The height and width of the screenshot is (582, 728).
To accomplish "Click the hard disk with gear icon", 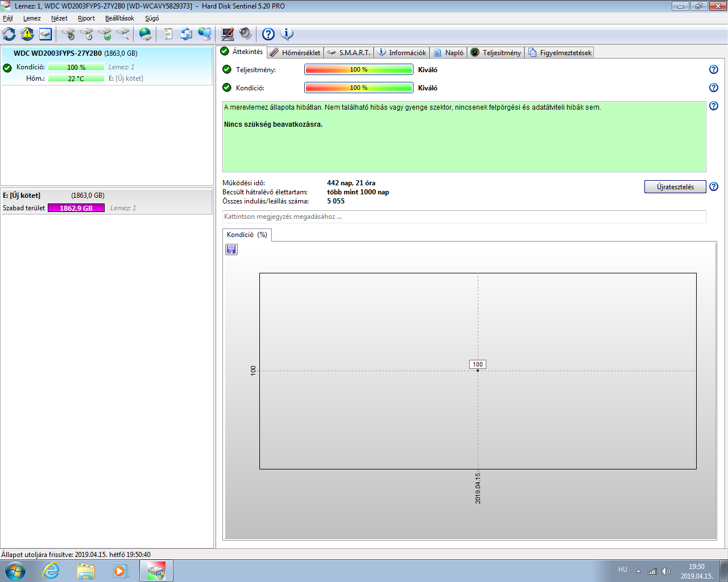I will click(x=68, y=34).
